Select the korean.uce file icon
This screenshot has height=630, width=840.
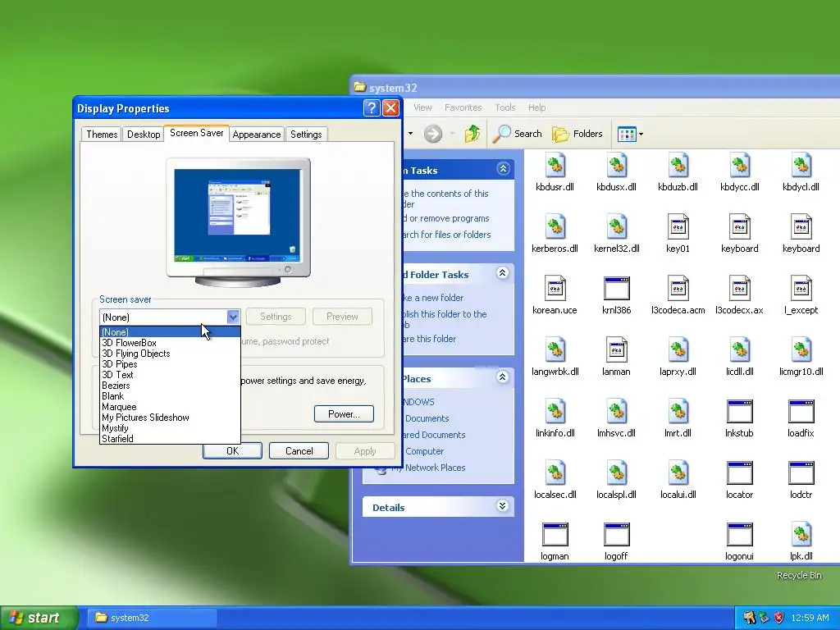(x=555, y=288)
